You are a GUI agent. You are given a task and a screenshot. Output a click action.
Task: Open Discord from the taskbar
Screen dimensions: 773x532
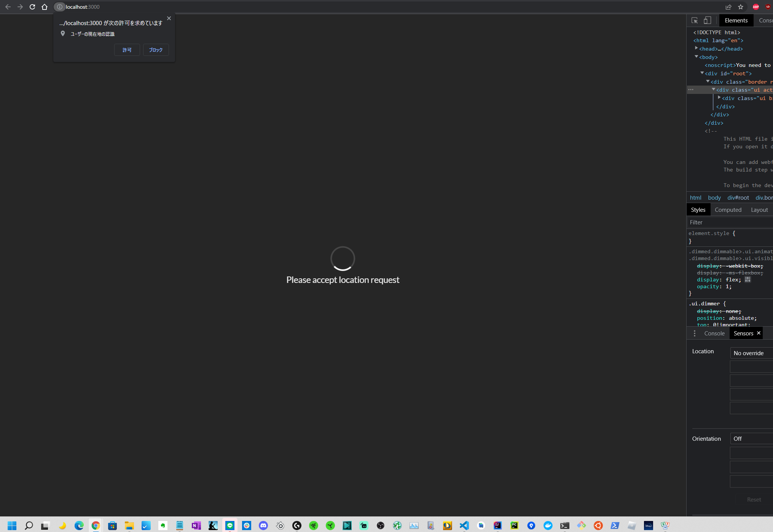263,526
